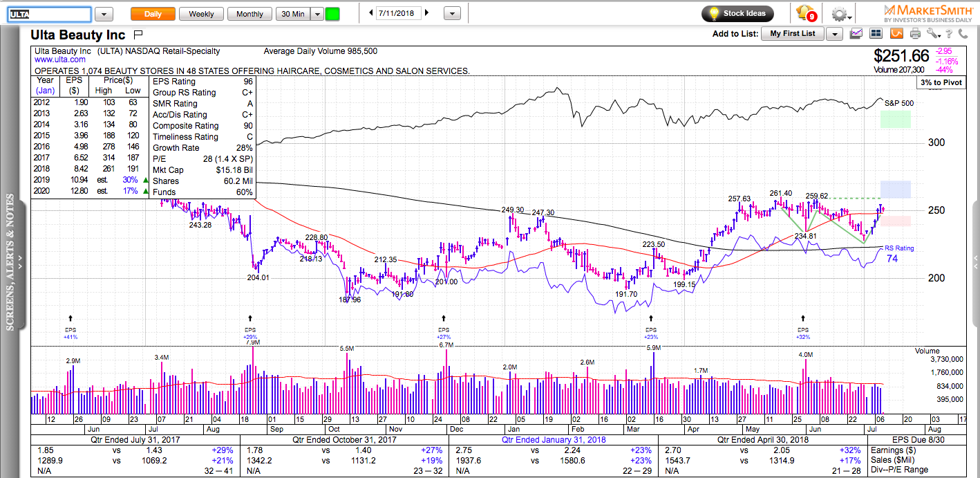The width and height of the screenshot is (980, 478).
Task: Open the settings gear menu
Action: [840, 14]
